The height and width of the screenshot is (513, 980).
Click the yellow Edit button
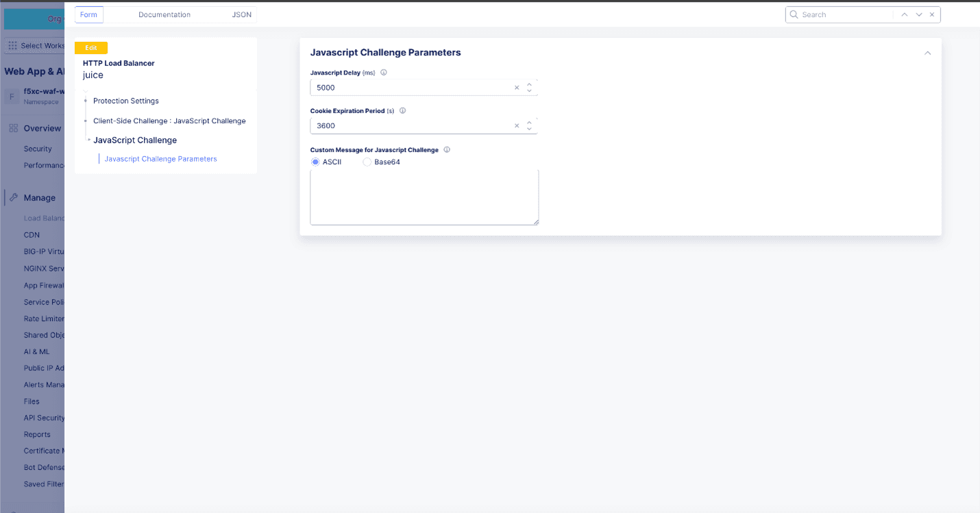(x=90, y=48)
